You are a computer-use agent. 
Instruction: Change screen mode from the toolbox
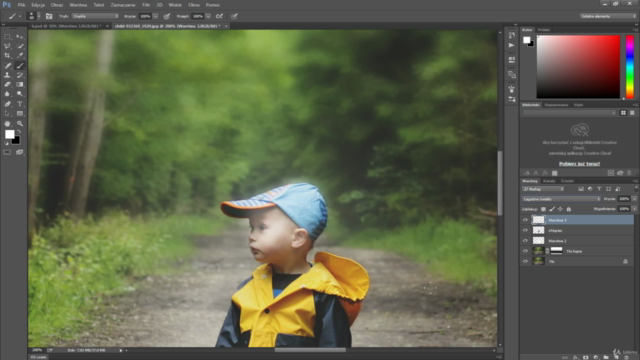click(20, 152)
